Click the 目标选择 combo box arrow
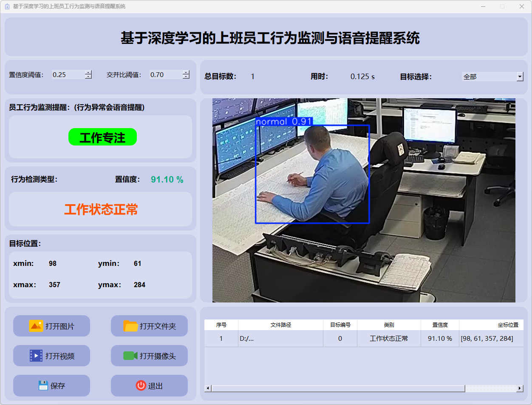Image resolution: width=532 pixels, height=405 pixels. coord(520,77)
